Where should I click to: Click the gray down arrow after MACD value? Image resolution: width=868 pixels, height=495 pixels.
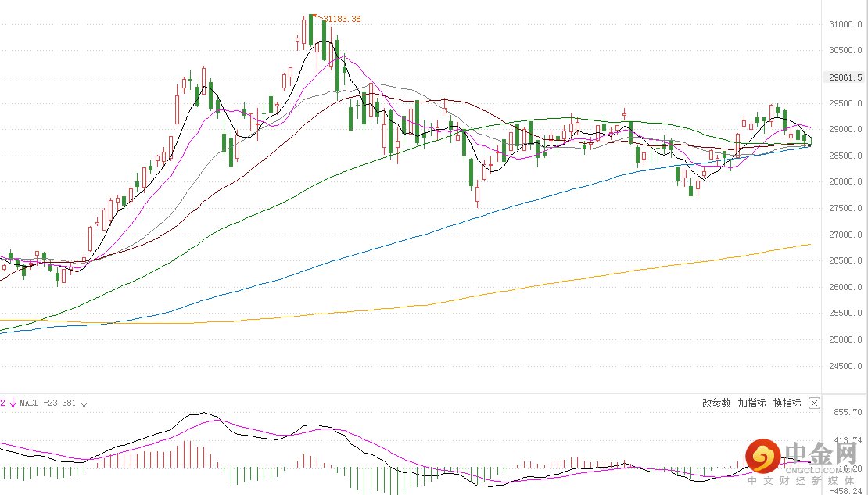84,404
